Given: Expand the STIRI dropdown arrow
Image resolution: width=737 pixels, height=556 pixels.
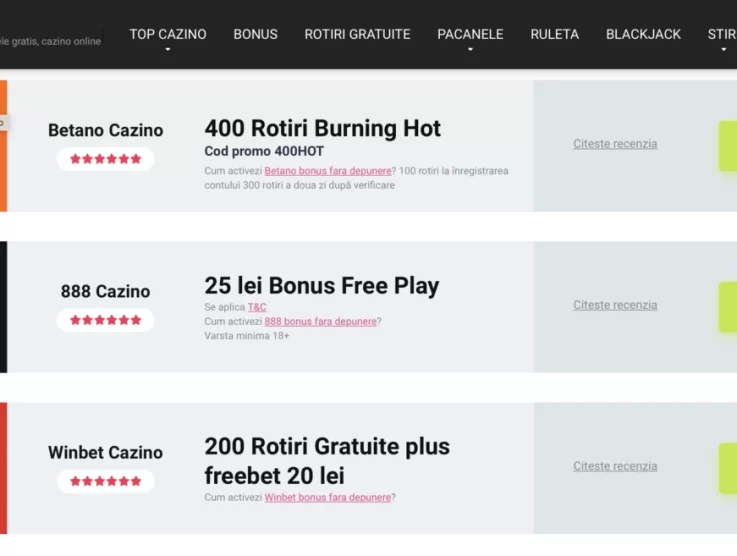Looking at the screenshot, I should click(724, 50).
